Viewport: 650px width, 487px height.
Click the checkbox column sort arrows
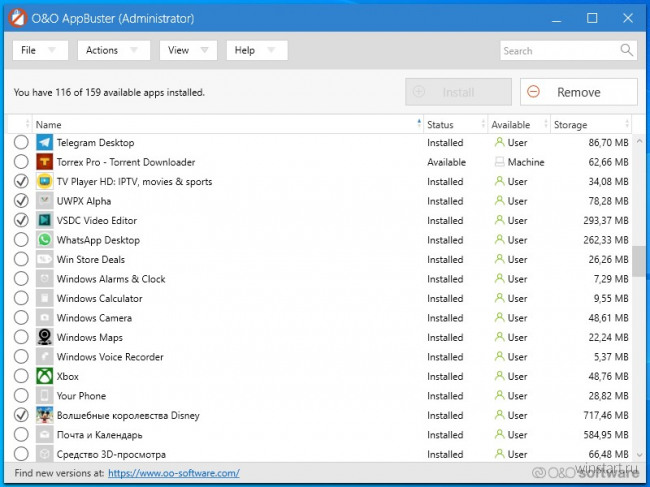point(27,124)
